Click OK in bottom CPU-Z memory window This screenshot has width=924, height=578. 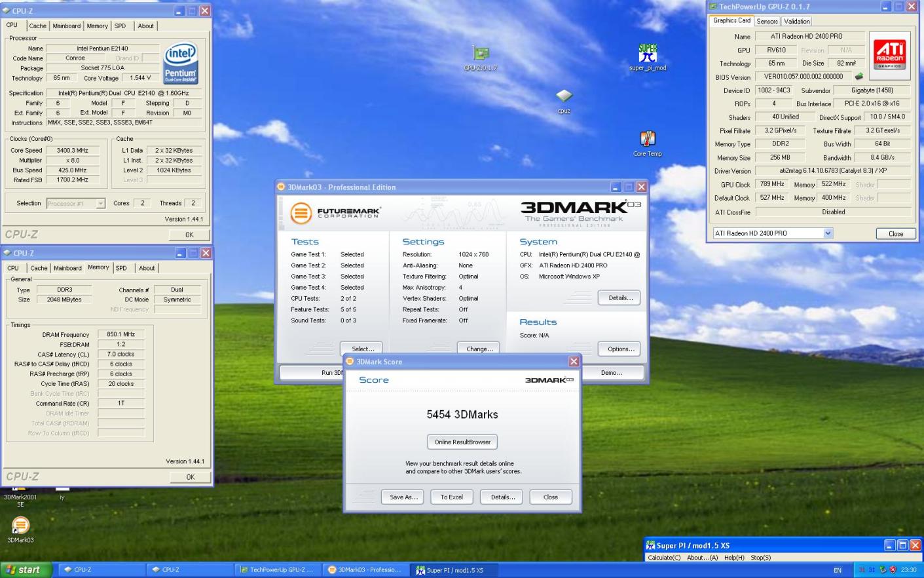190,477
